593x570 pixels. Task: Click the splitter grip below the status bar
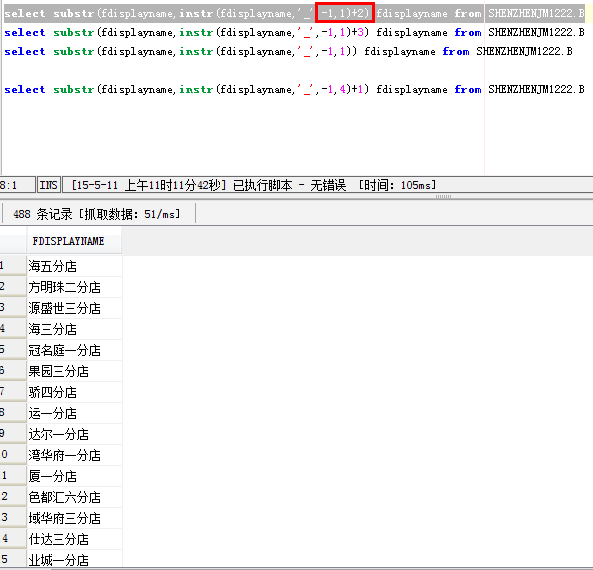443,197
